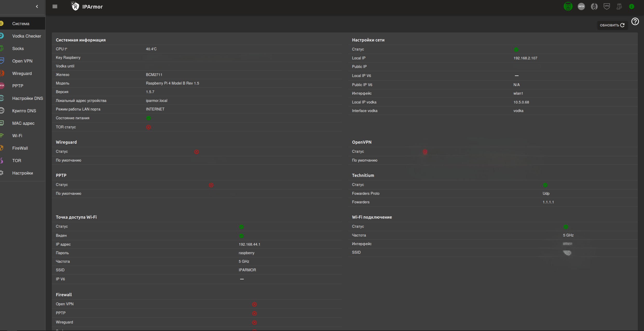
Task: Click the Socks icon in top bar
Action: [619, 6]
